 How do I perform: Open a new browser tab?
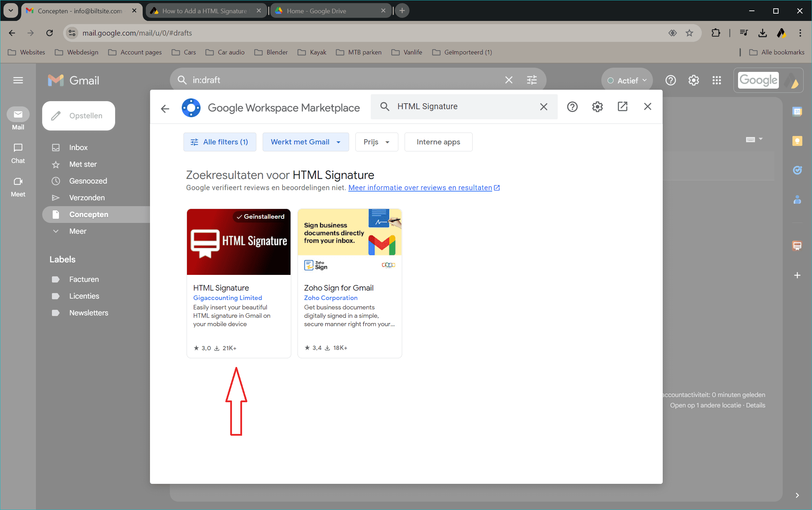coord(402,11)
